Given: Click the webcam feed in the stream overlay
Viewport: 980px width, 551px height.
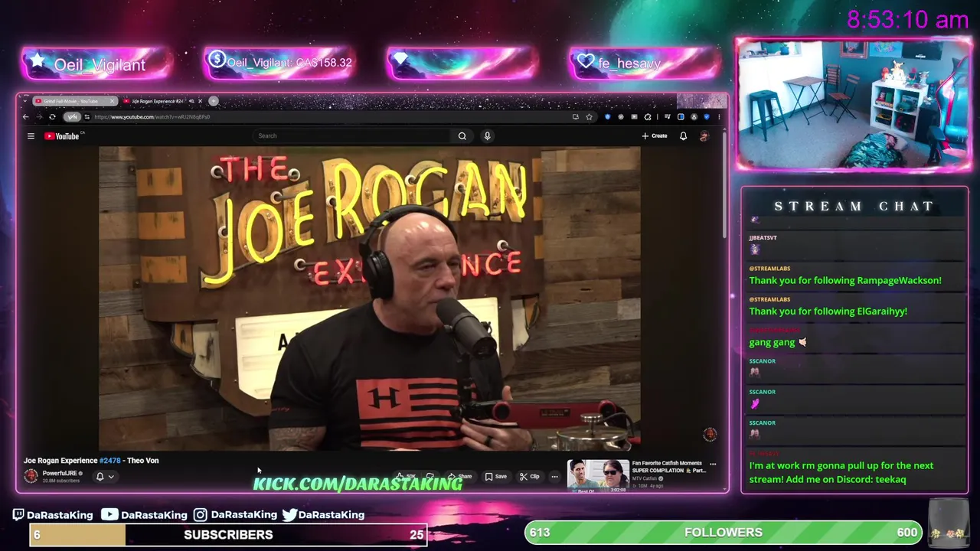Looking at the screenshot, I should pyautogui.click(x=854, y=104).
